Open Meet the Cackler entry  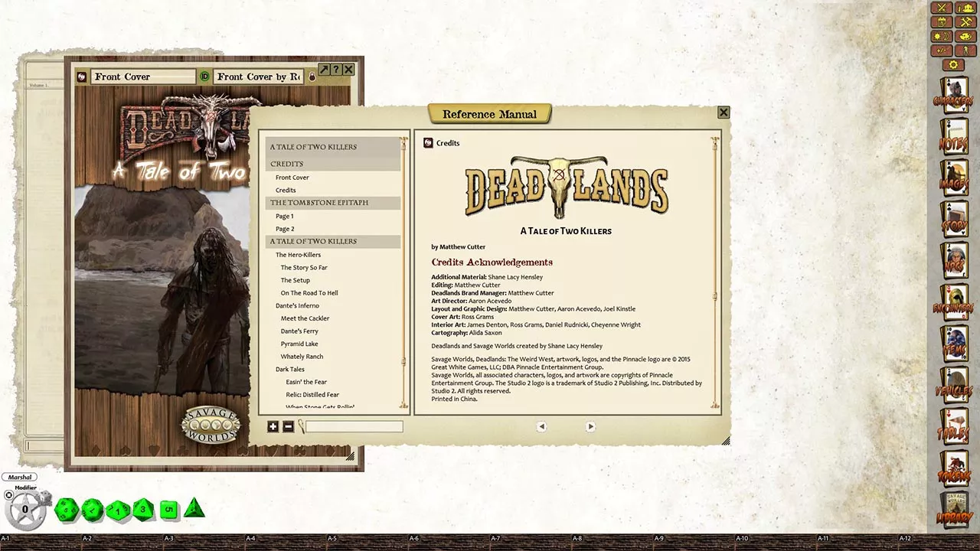305,318
